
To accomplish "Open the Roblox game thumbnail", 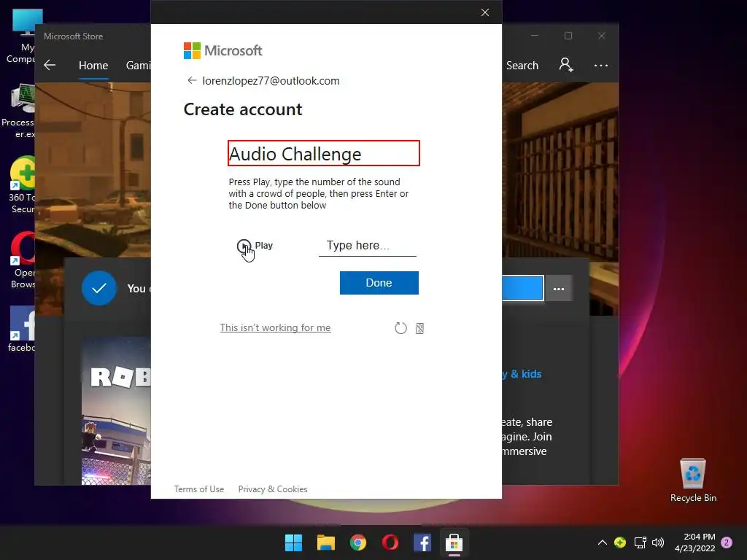I will (116, 411).
